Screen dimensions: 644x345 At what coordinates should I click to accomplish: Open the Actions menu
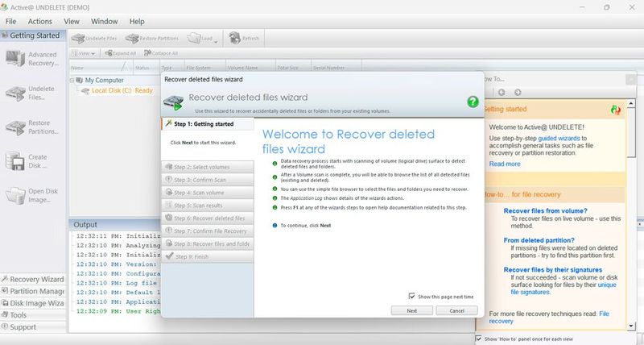pyautogui.click(x=39, y=22)
